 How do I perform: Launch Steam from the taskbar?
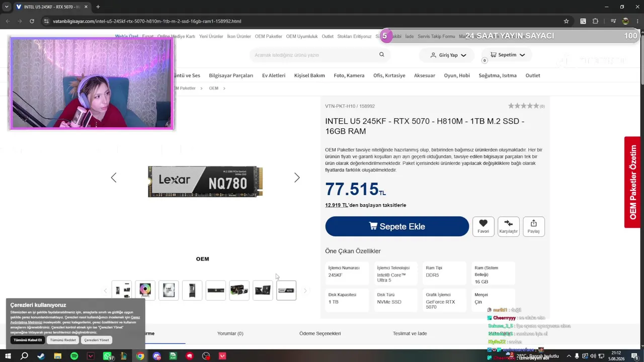pos(41,356)
